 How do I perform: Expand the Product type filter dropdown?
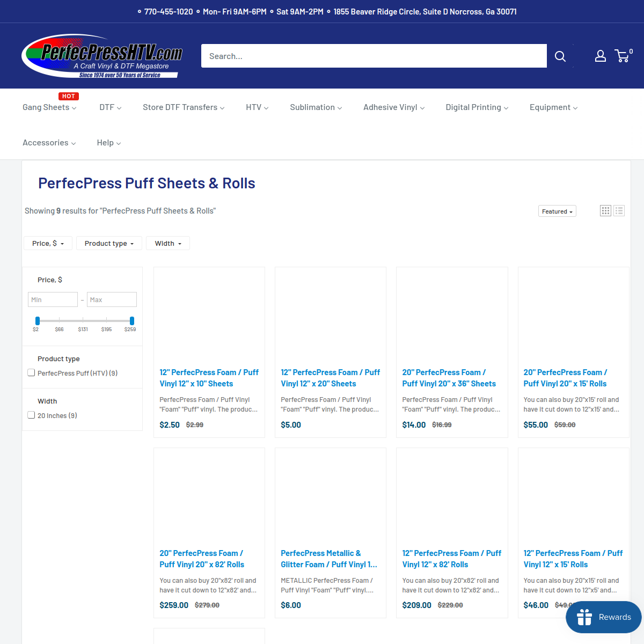(x=109, y=243)
